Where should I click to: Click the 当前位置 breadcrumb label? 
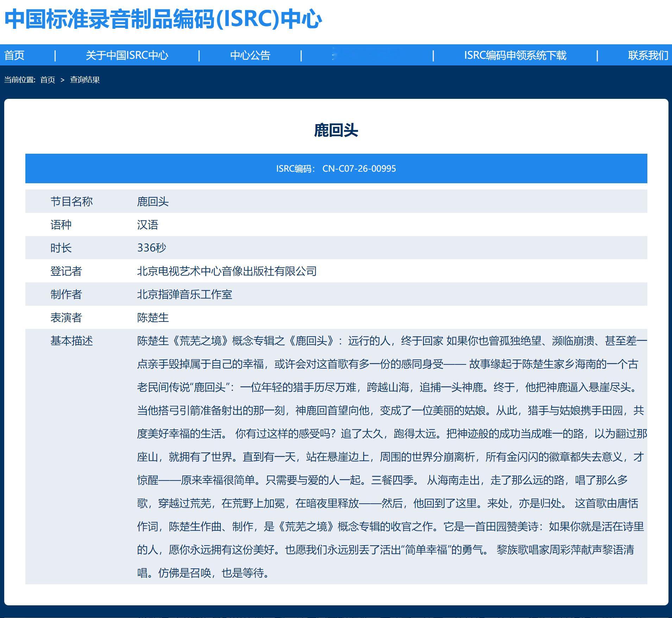pos(20,80)
